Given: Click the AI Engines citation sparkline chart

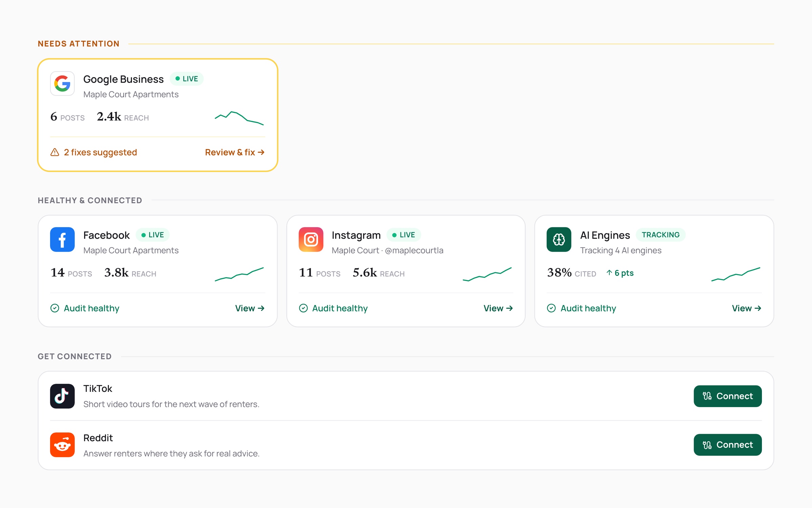Looking at the screenshot, I should point(736,274).
